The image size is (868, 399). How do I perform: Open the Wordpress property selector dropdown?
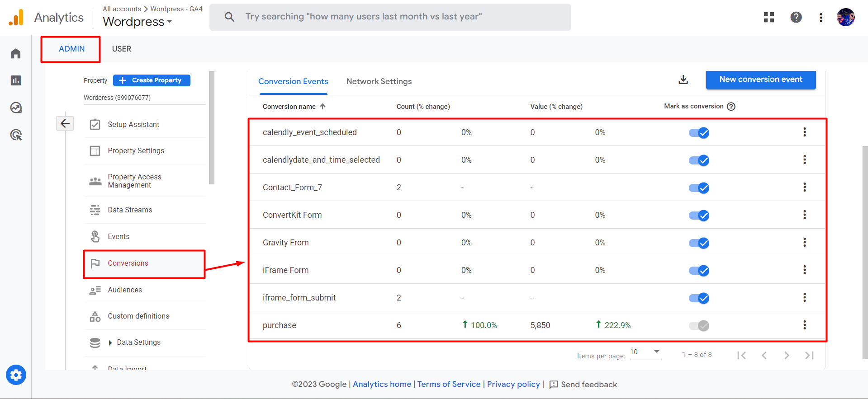137,22
